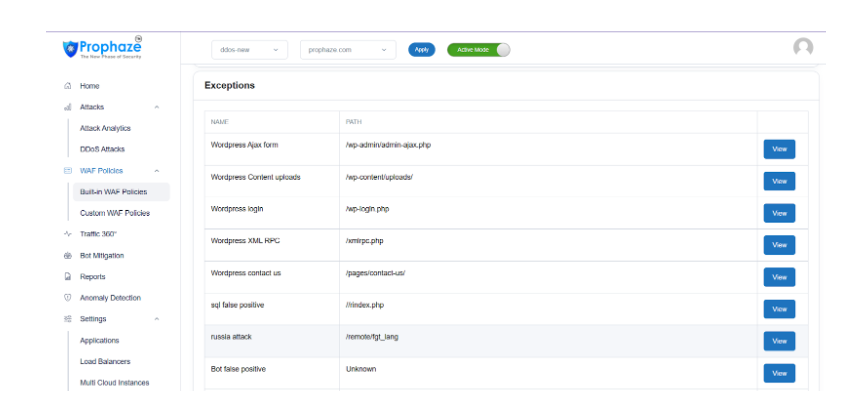Click the WAF Policies icon
This screenshot has width=860, height=417.
tap(67, 171)
